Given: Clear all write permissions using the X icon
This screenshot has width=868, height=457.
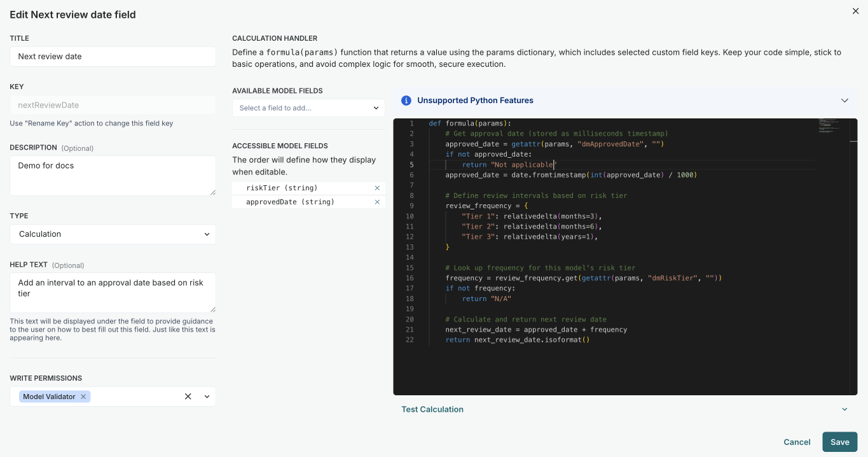Looking at the screenshot, I should (188, 396).
